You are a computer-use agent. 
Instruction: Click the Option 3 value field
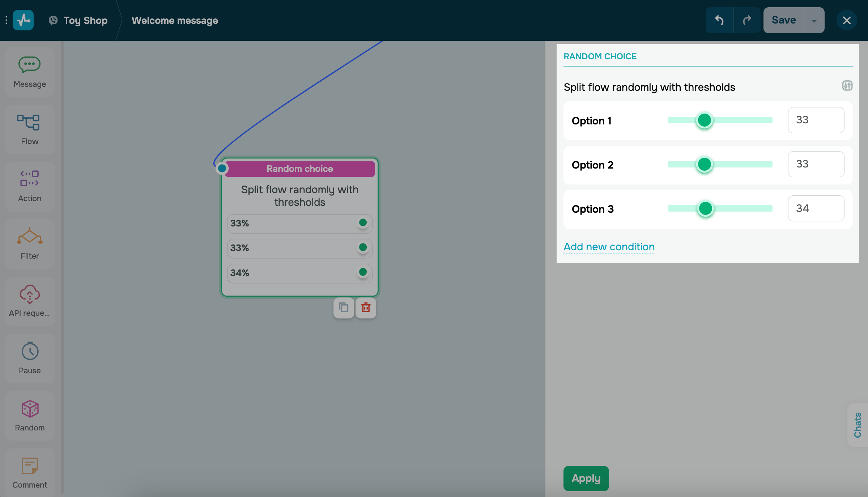click(816, 208)
